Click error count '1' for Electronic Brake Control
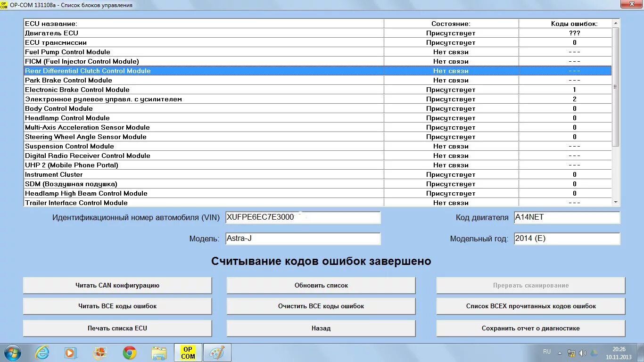This screenshot has height=362, width=644. point(574,90)
